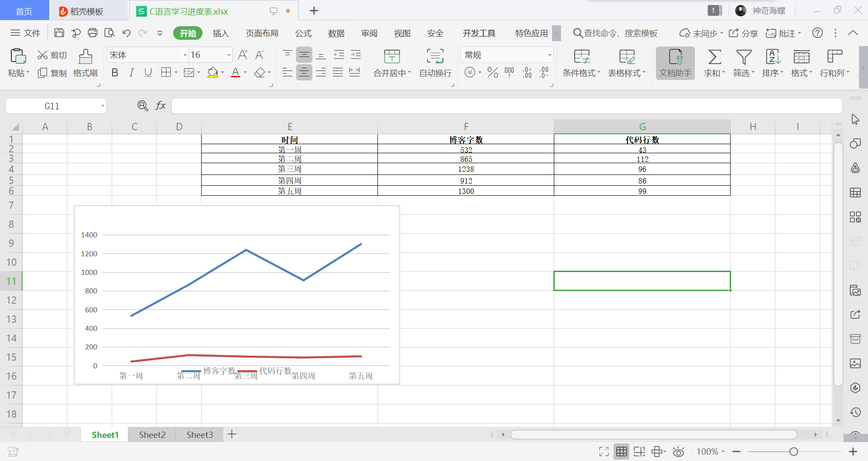The height and width of the screenshot is (461, 868).
Task: Click the AutoSum (求和) sigma icon
Action: (714, 57)
